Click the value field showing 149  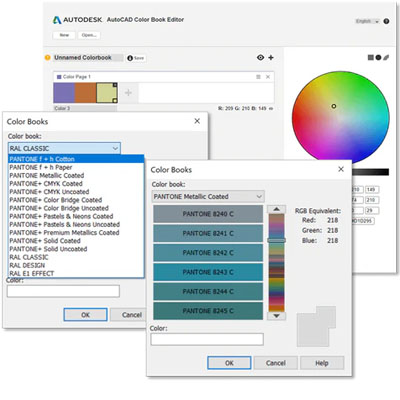click(371, 190)
